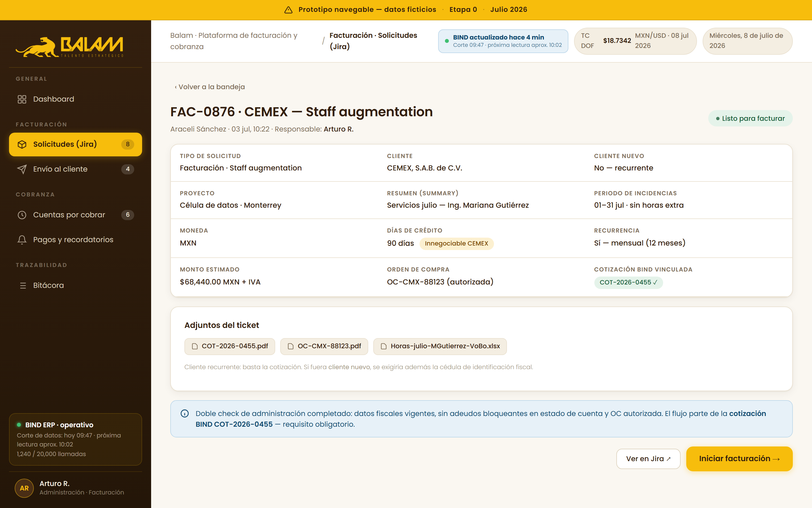Click the date pill Miércoles, 8 de julio
Screen dimensions: 812x508
[x=748, y=41]
